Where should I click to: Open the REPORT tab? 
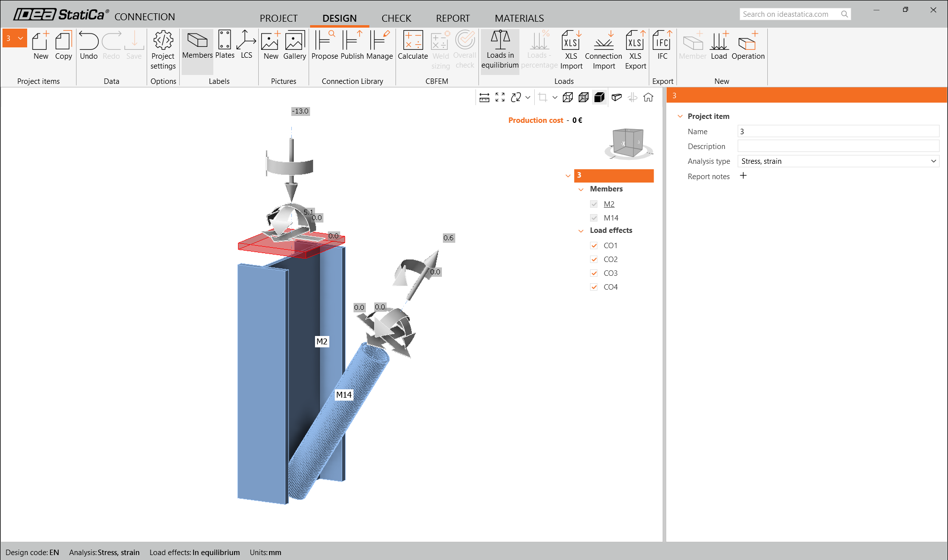point(452,18)
